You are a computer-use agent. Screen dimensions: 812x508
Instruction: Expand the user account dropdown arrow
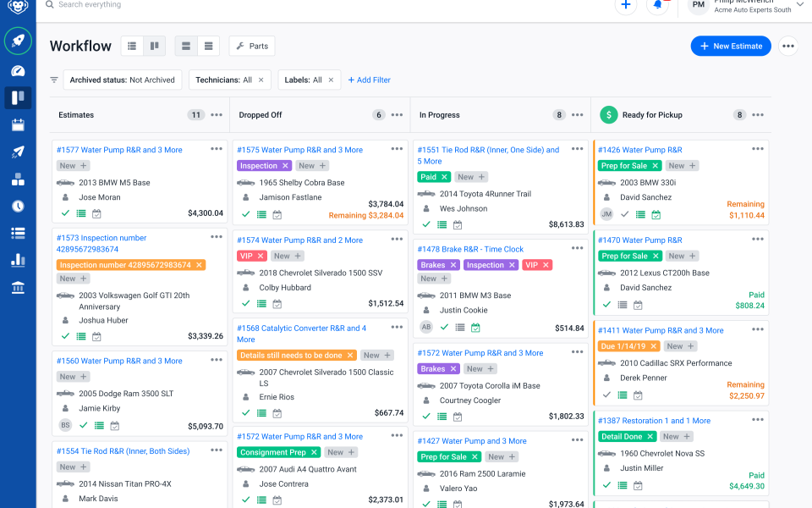(x=801, y=5)
